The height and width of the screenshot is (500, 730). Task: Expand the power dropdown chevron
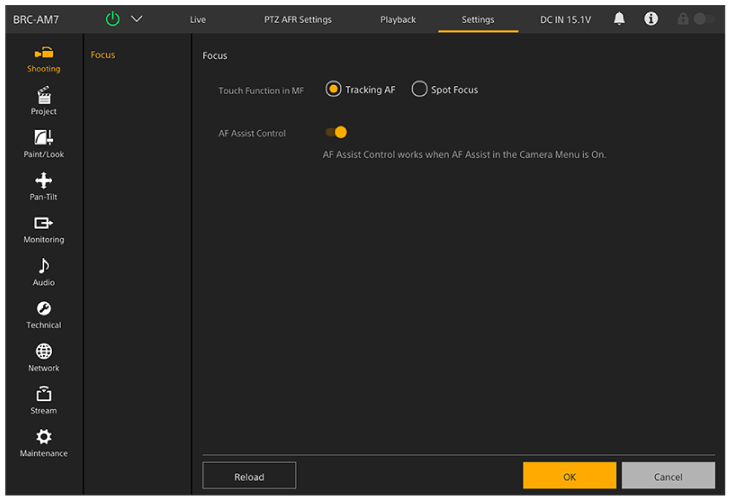click(137, 19)
